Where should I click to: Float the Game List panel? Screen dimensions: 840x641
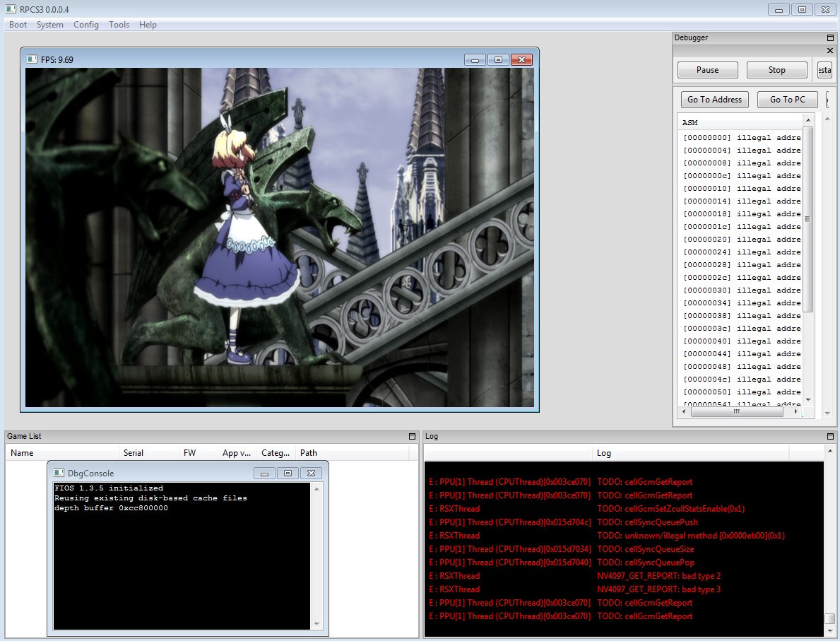[412, 437]
